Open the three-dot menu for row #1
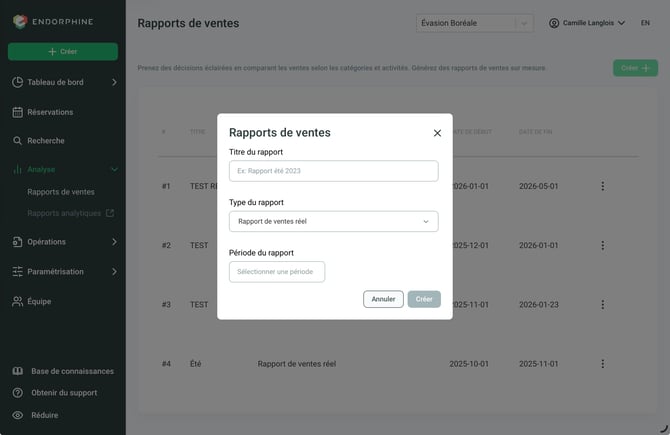 (602, 186)
